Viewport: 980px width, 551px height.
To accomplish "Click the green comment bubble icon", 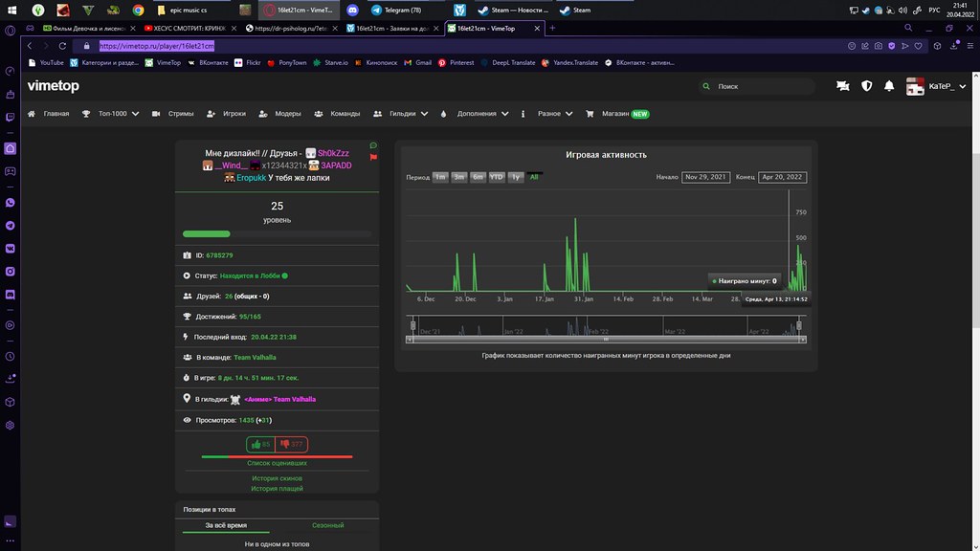I will [x=373, y=146].
